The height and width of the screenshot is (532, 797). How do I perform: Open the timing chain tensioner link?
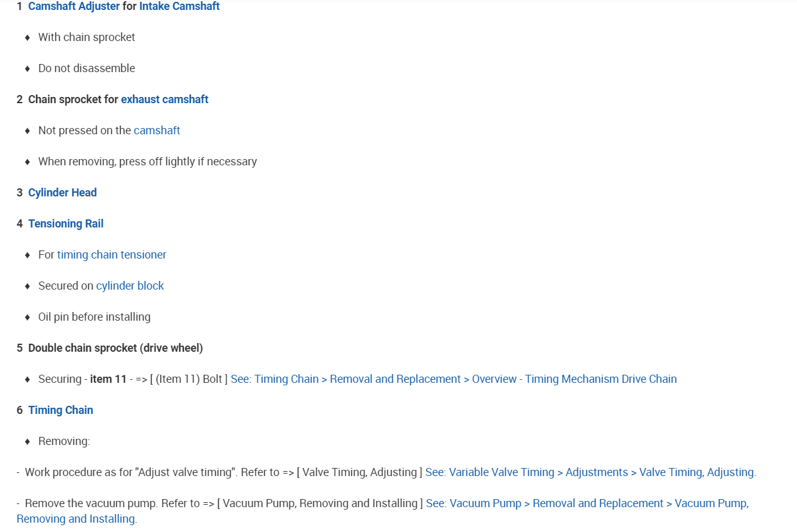click(111, 255)
